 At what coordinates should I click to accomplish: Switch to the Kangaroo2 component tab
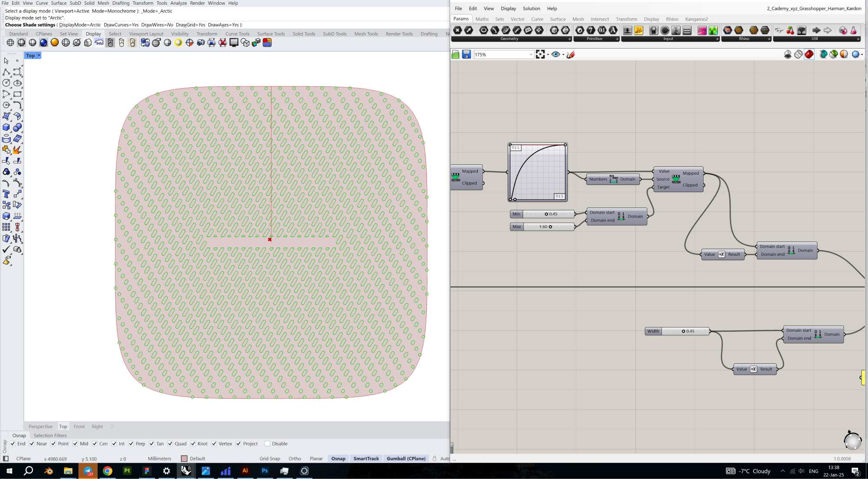(x=696, y=19)
